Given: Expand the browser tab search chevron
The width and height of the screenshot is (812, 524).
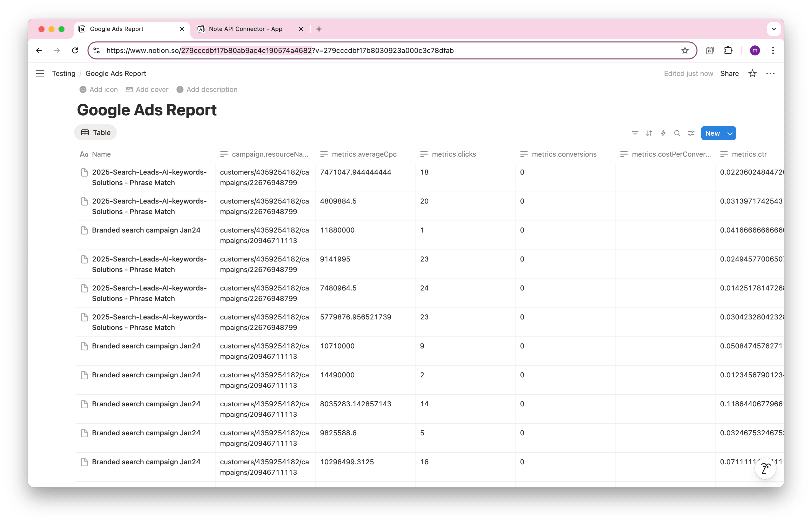Looking at the screenshot, I should point(774,29).
